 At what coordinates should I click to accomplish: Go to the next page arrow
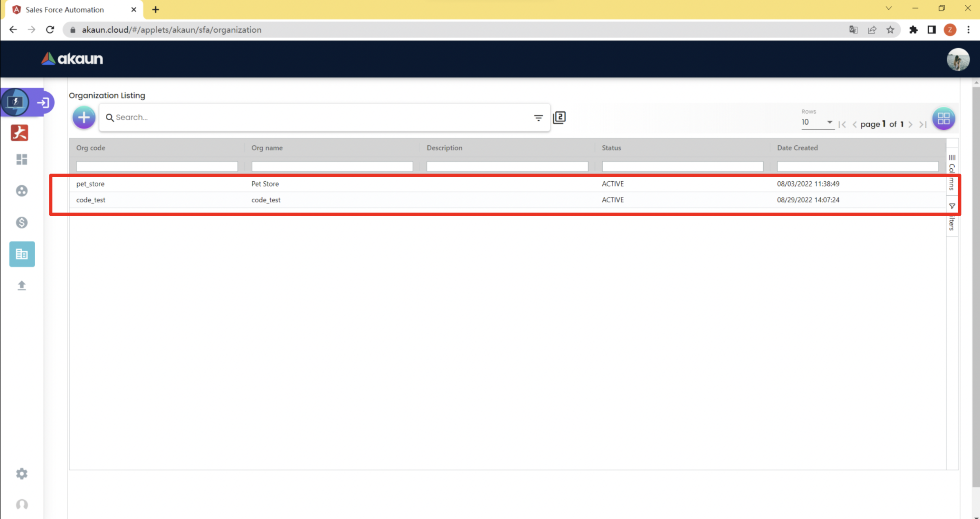910,124
